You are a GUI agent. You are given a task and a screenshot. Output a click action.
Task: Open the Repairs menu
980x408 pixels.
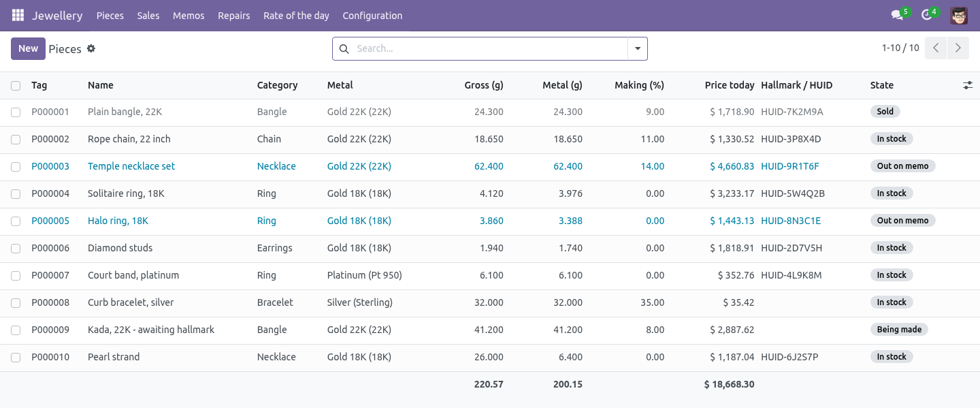tap(234, 15)
